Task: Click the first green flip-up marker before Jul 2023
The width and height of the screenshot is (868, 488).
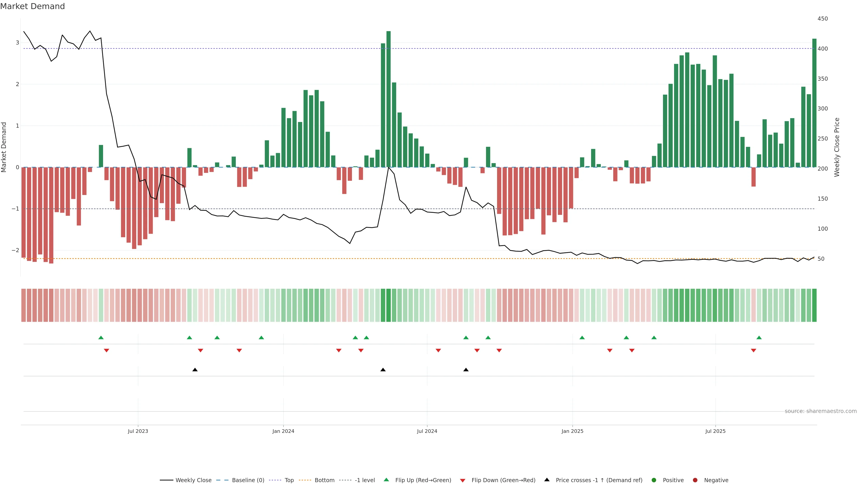Action: (101, 338)
